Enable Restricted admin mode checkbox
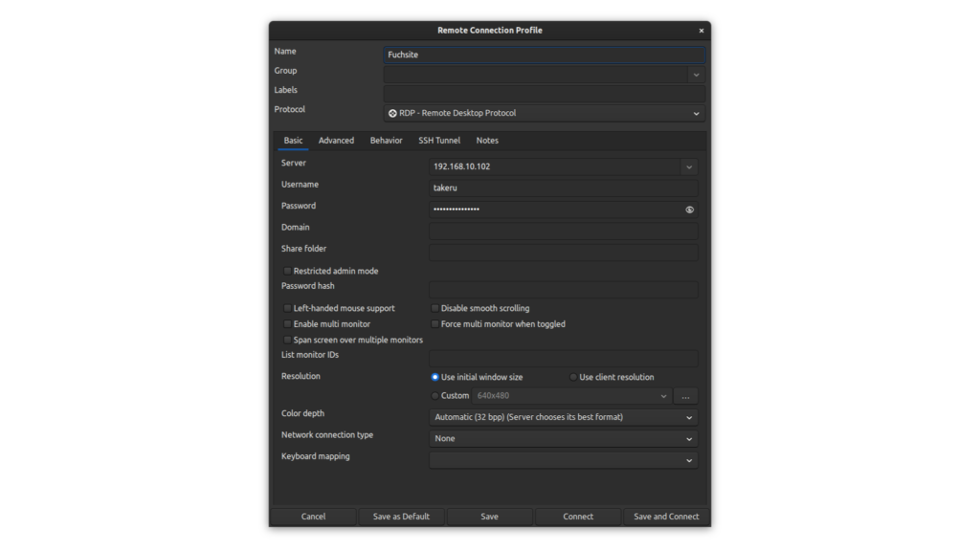980x551 pixels. (x=287, y=271)
